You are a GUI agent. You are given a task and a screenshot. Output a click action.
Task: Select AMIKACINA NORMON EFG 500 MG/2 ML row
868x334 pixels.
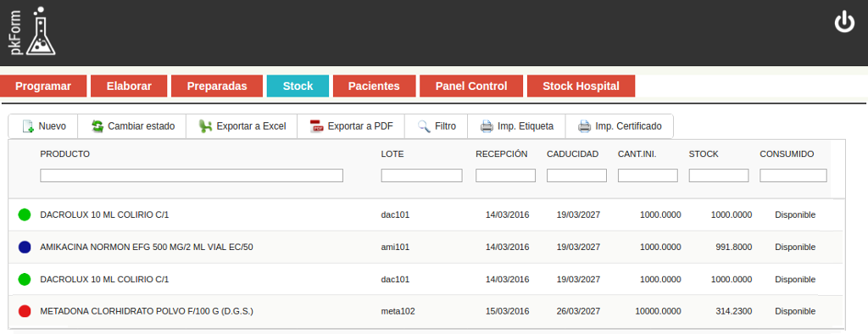pyautogui.click(x=426, y=247)
